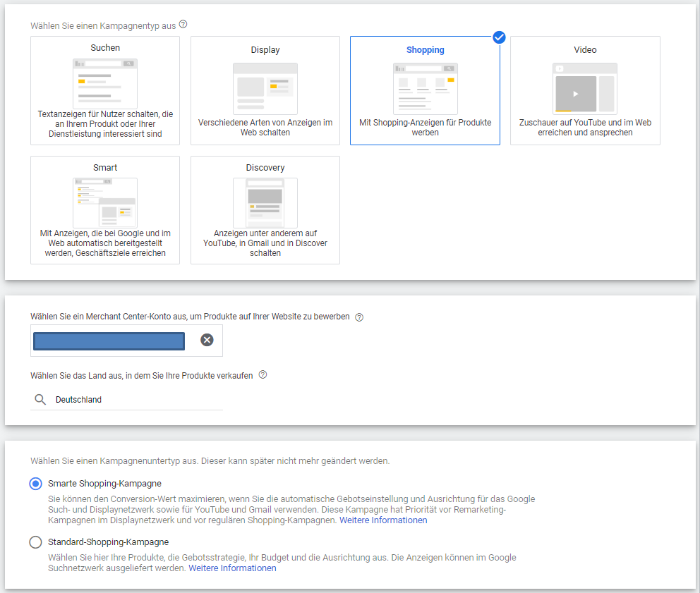Select Smarte Shopping-Kampagne radio button
Viewport: 700px width, 593px height.
35,484
